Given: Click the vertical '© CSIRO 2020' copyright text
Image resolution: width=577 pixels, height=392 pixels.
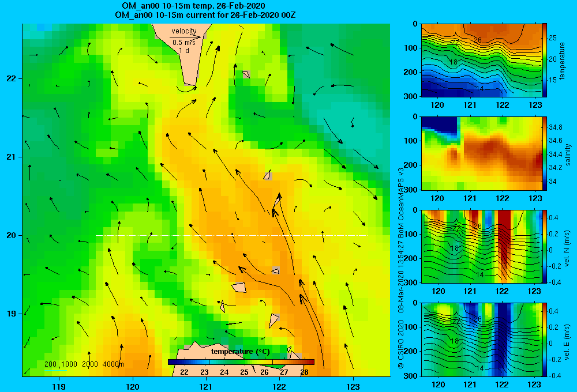Looking at the screenshot, I should (x=401, y=344).
